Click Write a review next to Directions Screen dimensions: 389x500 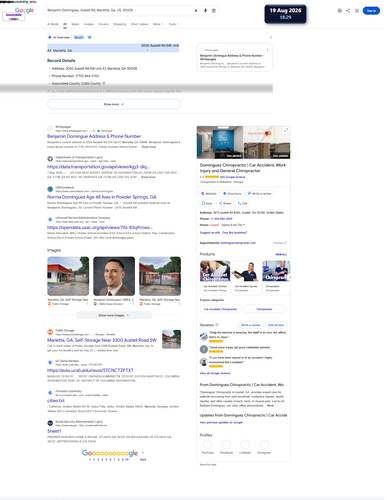click(259, 194)
